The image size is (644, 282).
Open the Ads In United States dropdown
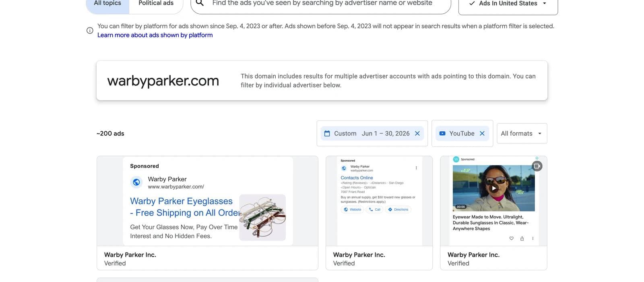[508, 4]
